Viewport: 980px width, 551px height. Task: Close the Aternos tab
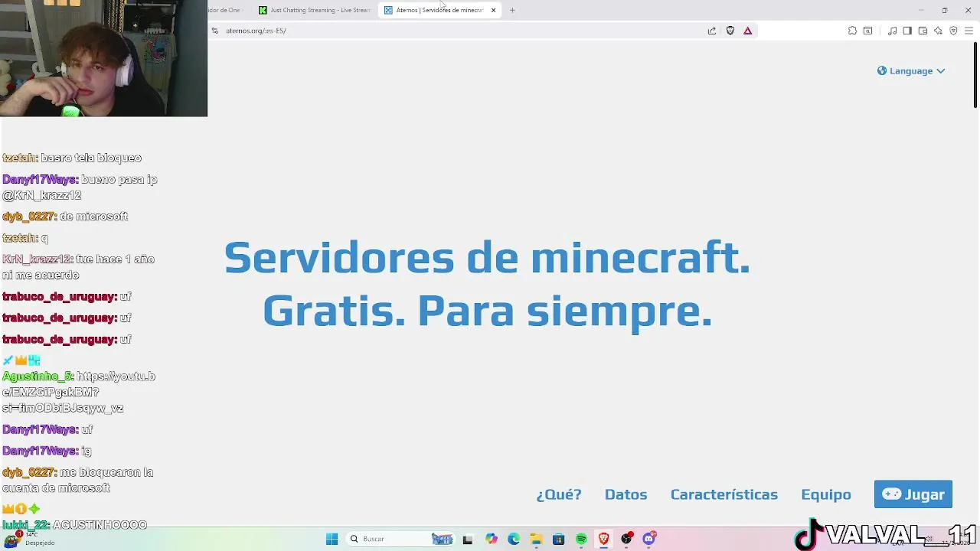click(493, 10)
